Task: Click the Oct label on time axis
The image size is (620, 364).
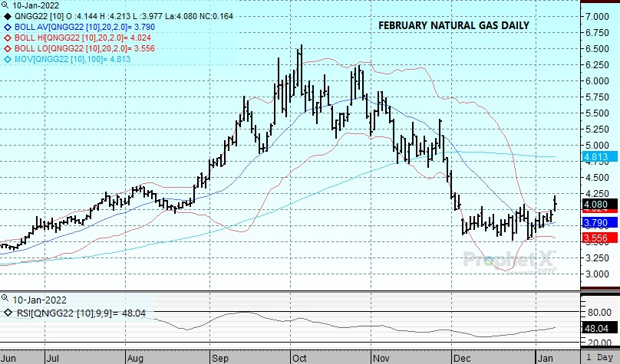Action: tap(298, 357)
